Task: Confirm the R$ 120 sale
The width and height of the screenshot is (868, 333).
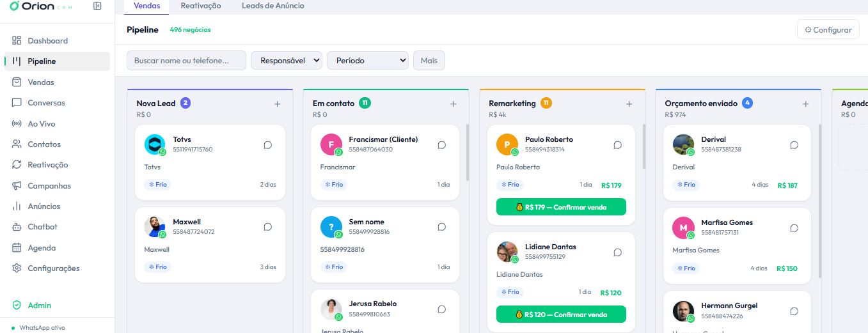Action: [x=561, y=314]
